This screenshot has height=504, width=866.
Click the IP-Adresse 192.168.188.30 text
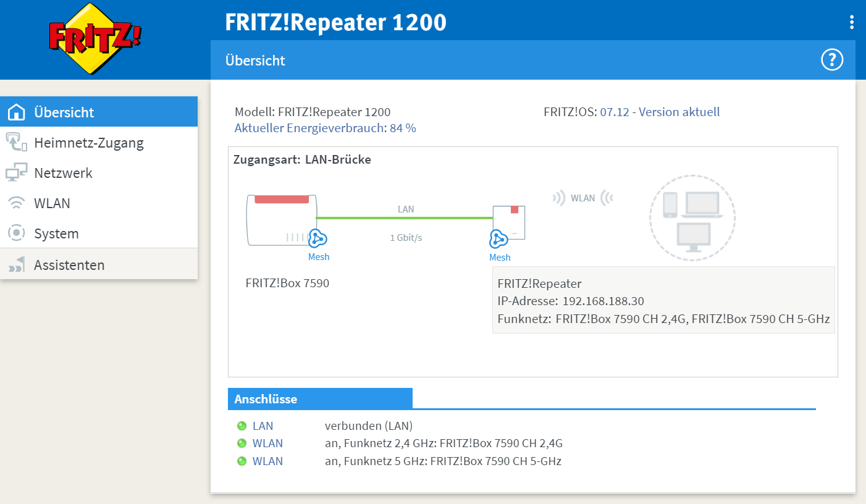571,301
